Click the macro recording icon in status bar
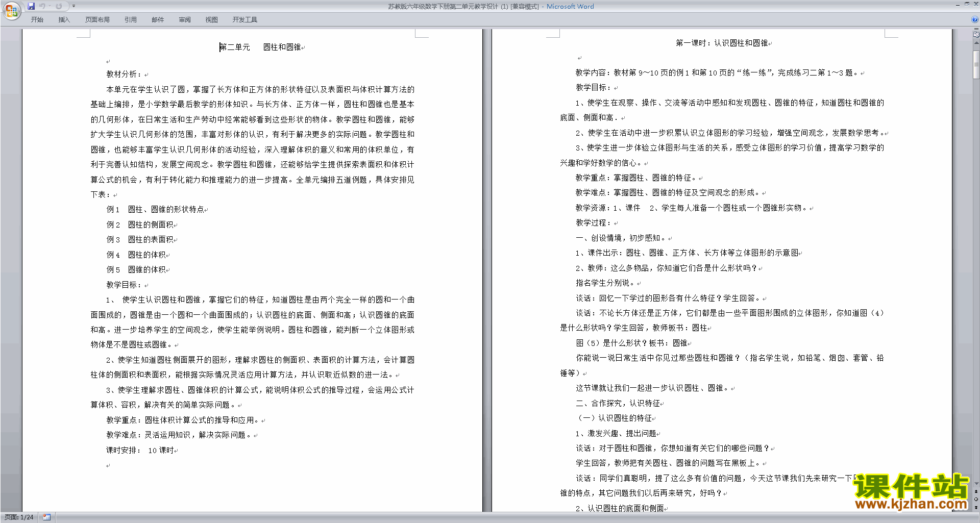 click(47, 517)
